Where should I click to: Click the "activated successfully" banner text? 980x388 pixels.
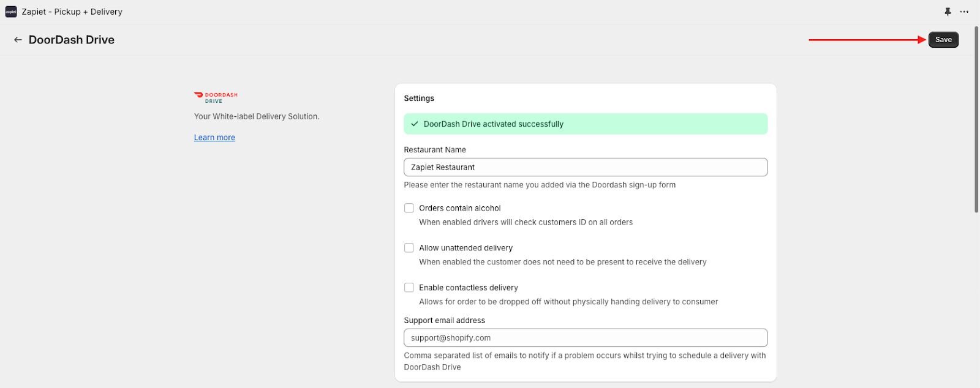493,124
